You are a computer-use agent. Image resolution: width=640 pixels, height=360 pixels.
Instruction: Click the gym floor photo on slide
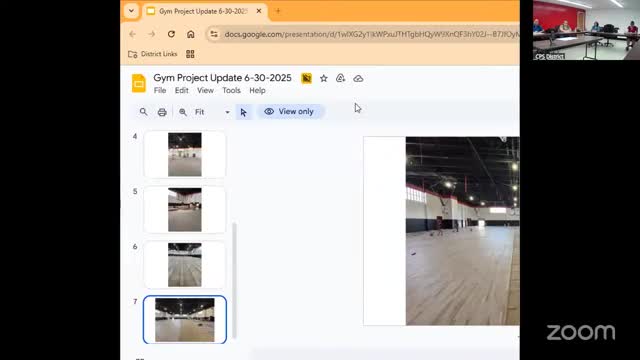(462, 231)
